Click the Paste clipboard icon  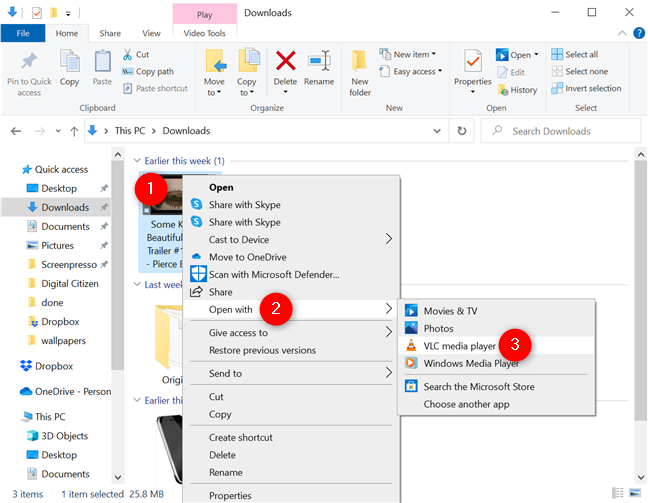coord(102,61)
